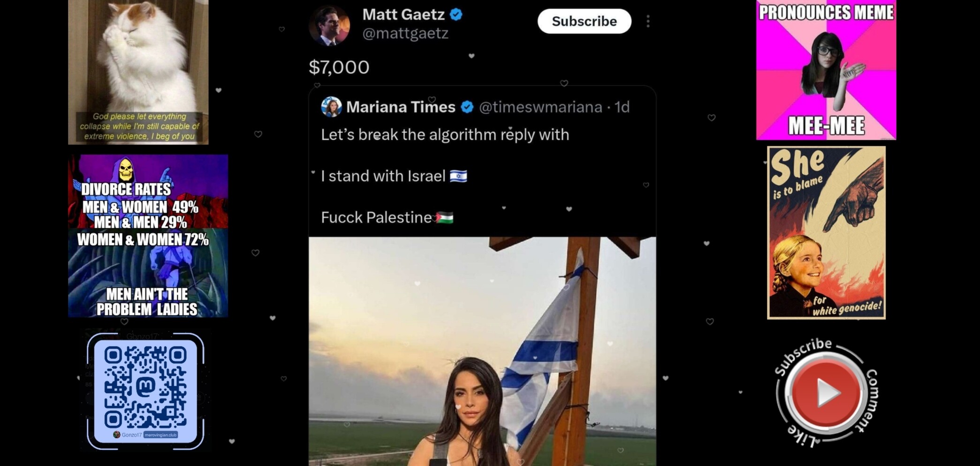Click the red play Subscribe button graphic
Viewport: 980px width, 466px height.
click(826, 392)
